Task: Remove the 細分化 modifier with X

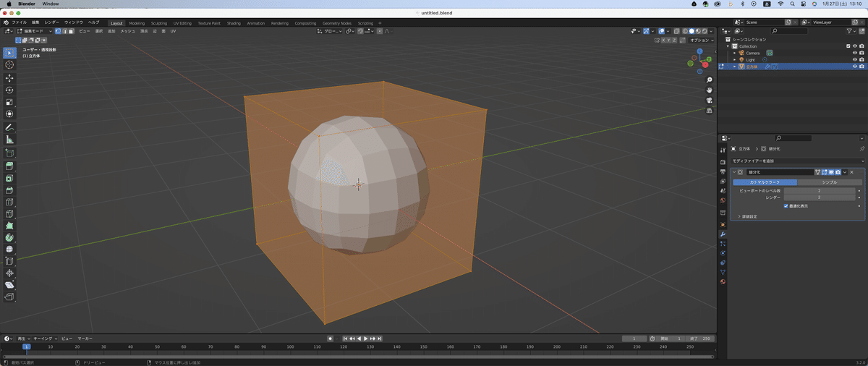Action: pos(852,172)
